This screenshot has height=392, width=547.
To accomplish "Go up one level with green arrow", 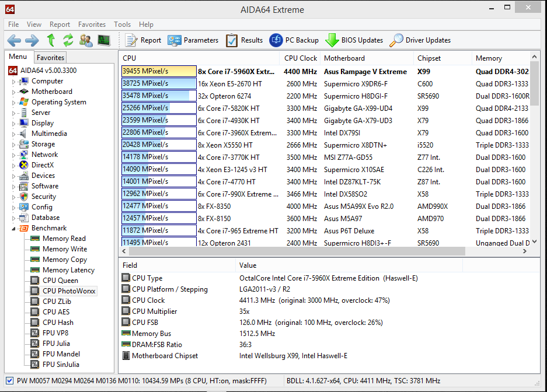I will pyautogui.click(x=51, y=40).
